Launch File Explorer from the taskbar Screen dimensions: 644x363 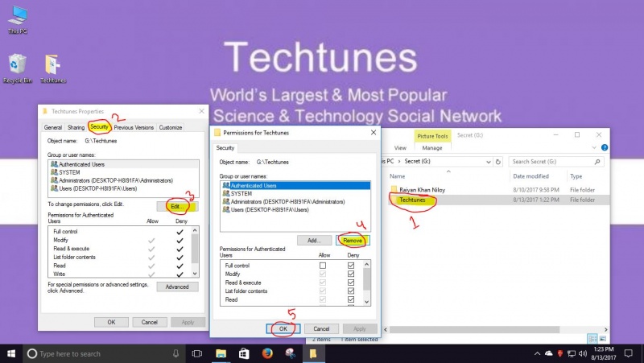pyautogui.click(x=221, y=353)
